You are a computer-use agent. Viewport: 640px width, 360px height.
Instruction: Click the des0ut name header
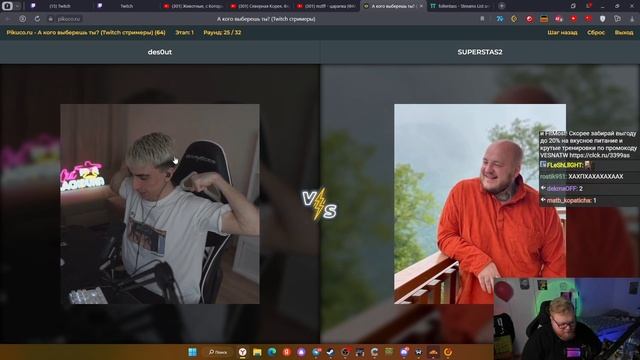[160, 52]
